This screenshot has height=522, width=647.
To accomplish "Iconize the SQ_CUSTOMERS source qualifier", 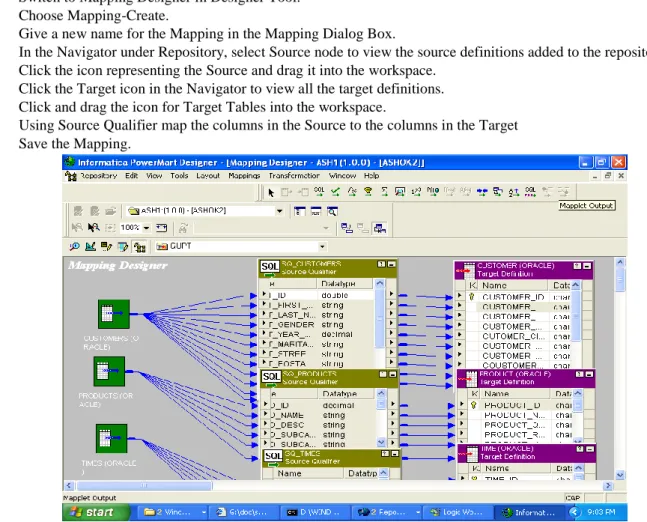I will (x=391, y=264).
